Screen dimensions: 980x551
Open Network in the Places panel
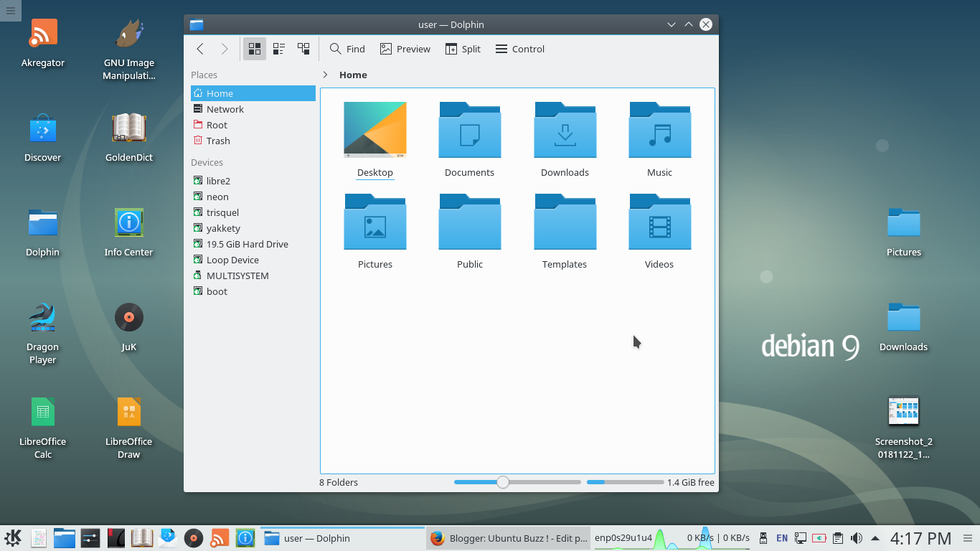point(224,108)
